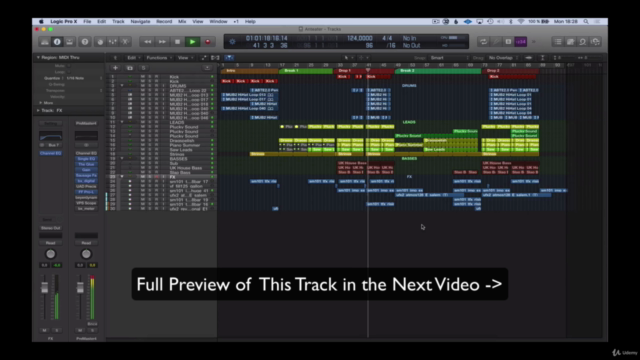The height and width of the screenshot is (360, 640).
Task: Click the Wi-Fi status icon in menu bar
Action: pos(521,22)
